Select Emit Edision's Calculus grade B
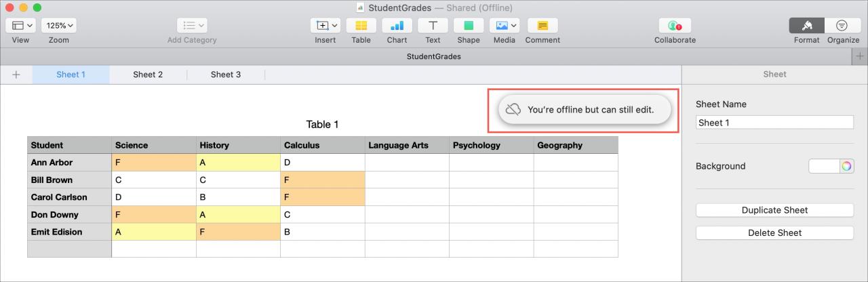The image size is (868, 282). point(323,232)
